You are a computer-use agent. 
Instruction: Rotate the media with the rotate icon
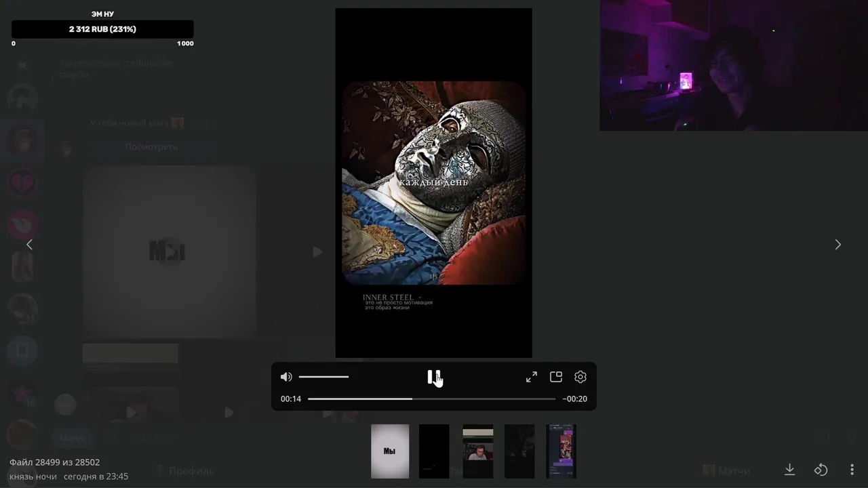point(821,469)
